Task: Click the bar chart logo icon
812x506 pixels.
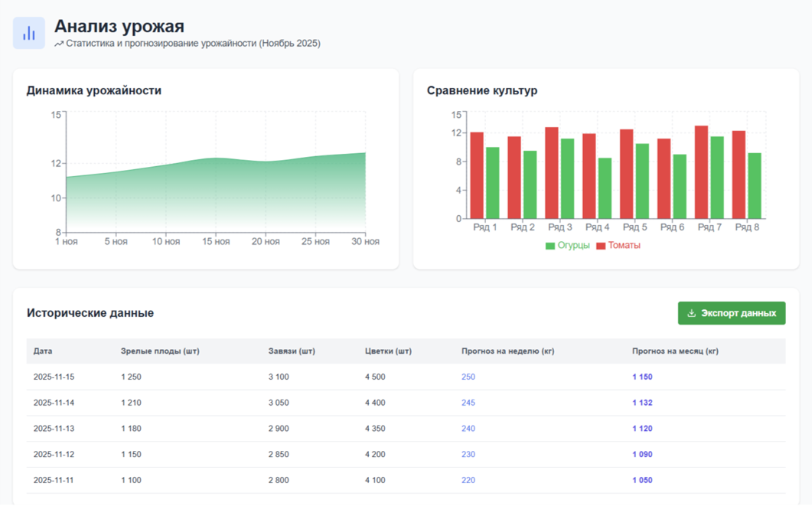Action: (29, 33)
